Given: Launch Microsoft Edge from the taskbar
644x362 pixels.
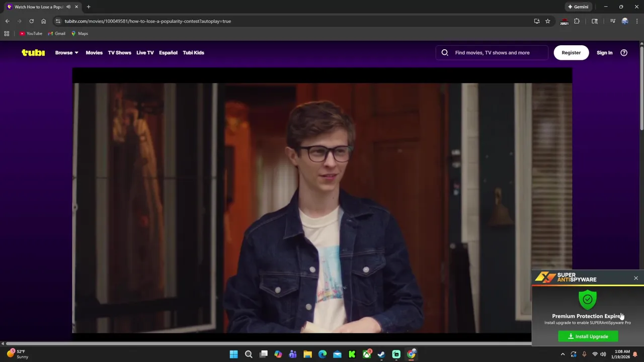Looking at the screenshot, I should [323, 354].
